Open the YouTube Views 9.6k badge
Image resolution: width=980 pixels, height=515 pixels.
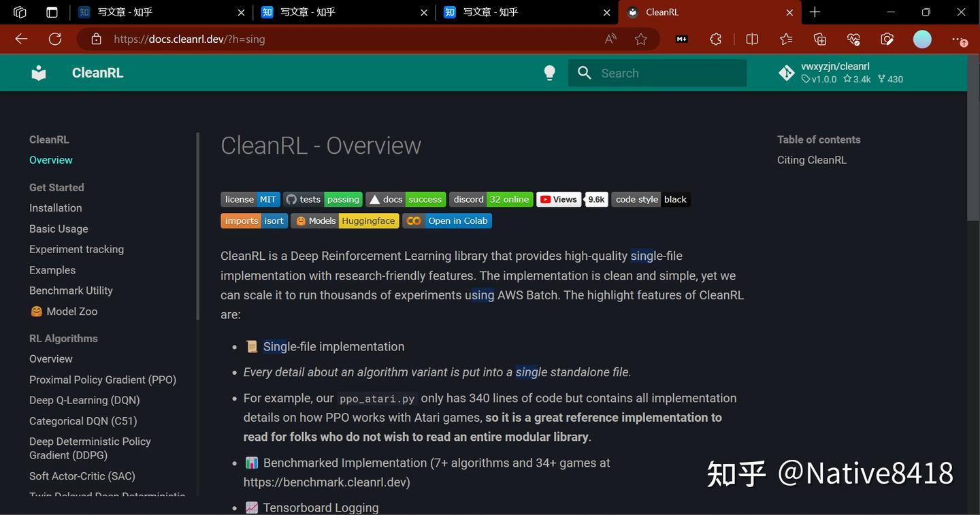pos(569,199)
